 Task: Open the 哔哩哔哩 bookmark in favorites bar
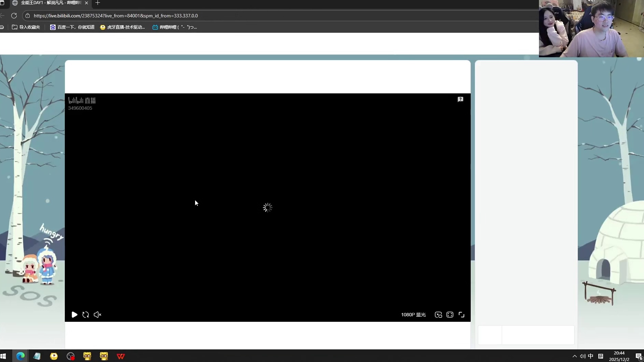click(x=175, y=27)
